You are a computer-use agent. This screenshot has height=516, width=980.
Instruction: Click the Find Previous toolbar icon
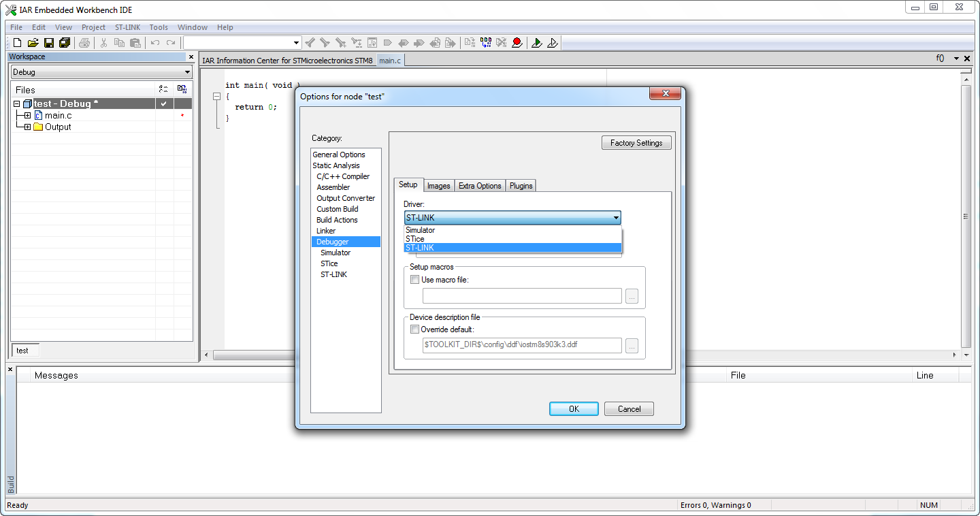click(x=310, y=43)
